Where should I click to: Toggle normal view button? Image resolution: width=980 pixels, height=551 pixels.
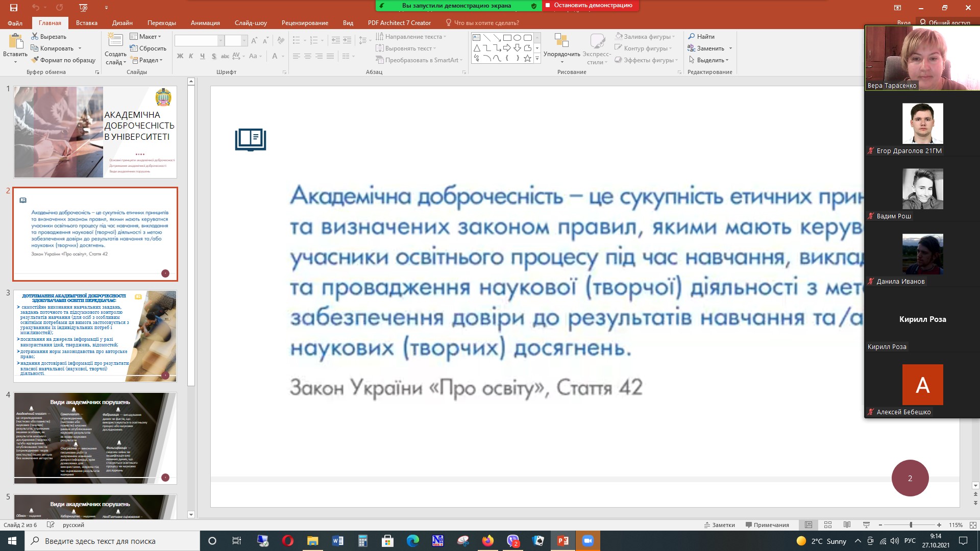[808, 525]
